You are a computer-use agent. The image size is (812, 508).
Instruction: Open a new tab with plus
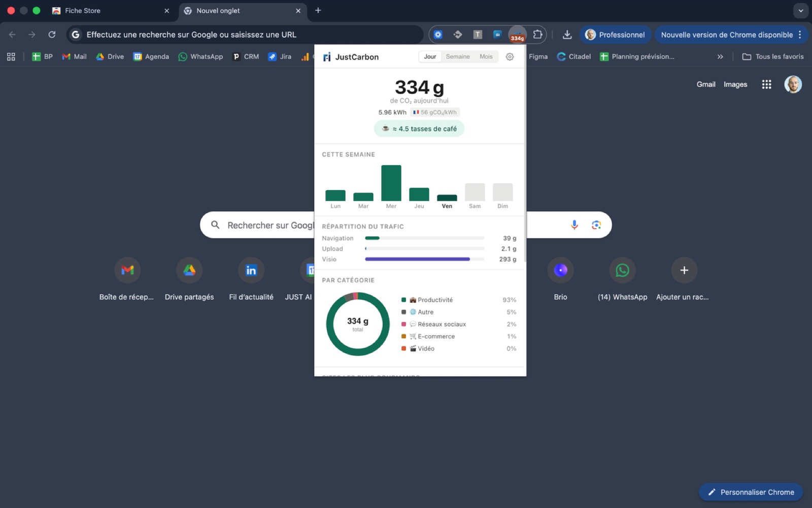[x=318, y=10]
